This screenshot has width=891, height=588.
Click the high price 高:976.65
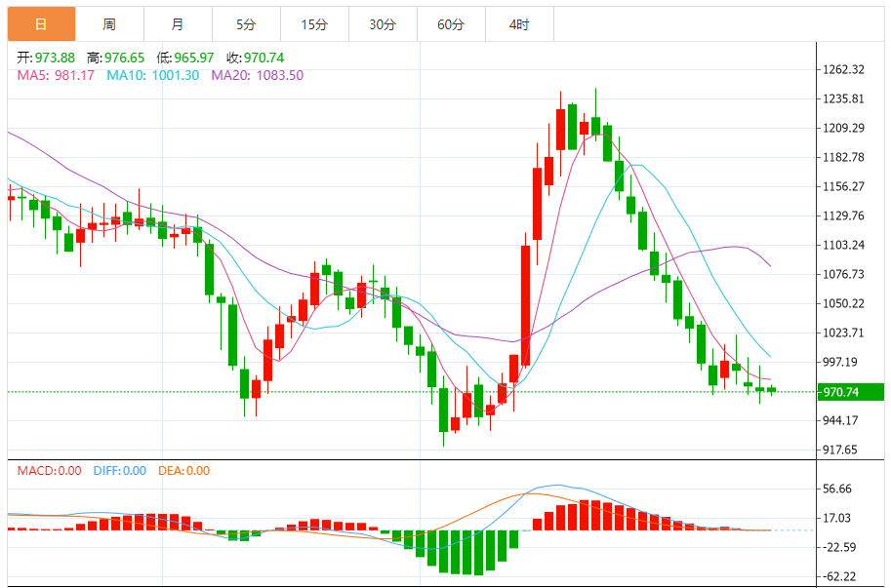click(116, 58)
